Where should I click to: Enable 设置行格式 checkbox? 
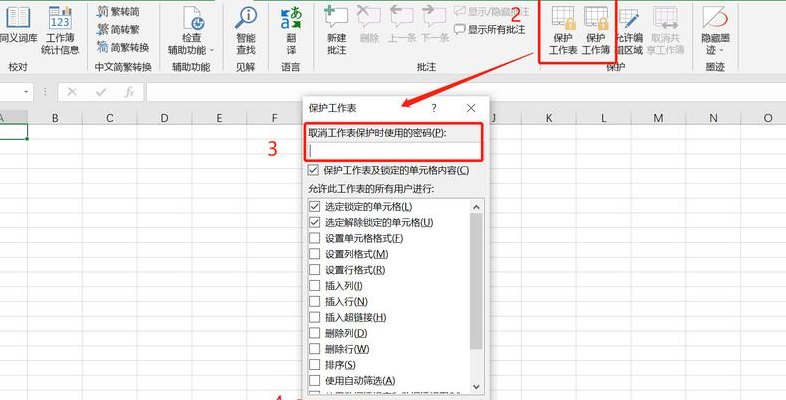[314, 270]
